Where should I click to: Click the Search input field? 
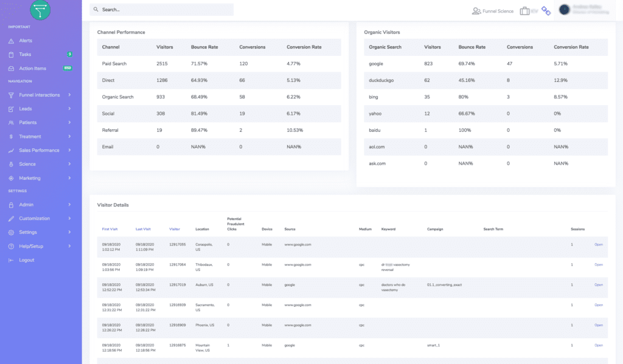point(161,10)
